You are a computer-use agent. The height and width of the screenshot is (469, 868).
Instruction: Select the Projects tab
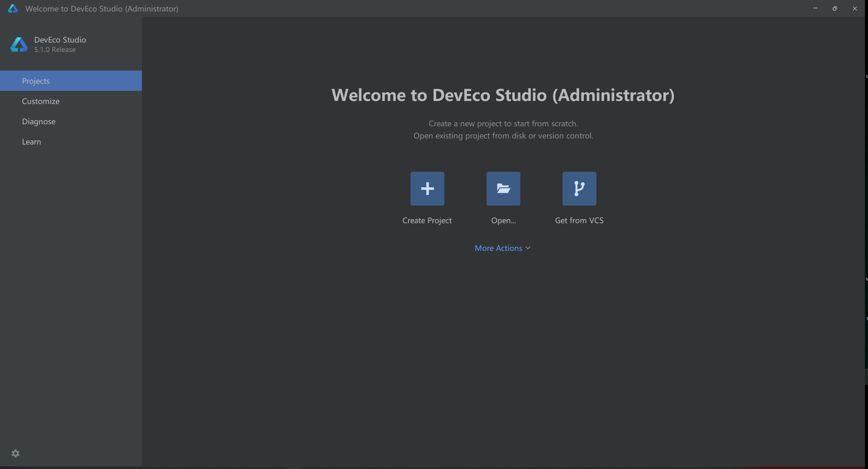point(36,81)
